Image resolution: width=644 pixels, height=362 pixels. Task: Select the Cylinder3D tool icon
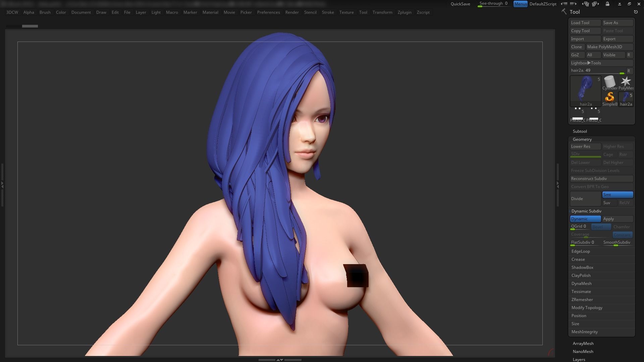tap(609, 82)
